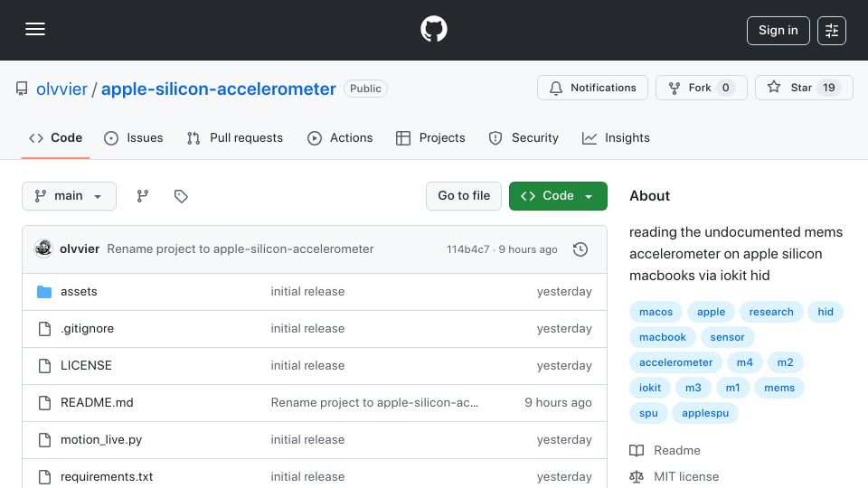
Task: Open the latest commit message 'Rename project to apple-silicon-accelerometer'
Action: (241, 249)
